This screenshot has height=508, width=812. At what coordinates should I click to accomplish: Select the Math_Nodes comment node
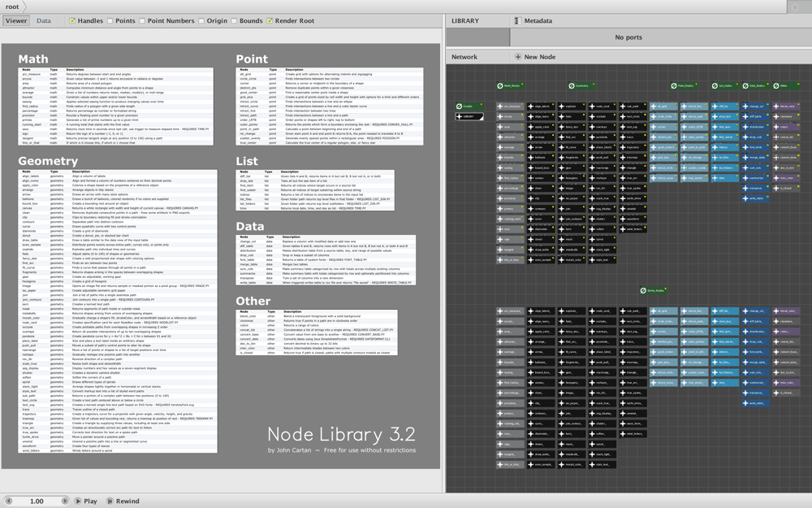(x=510, y=85)
